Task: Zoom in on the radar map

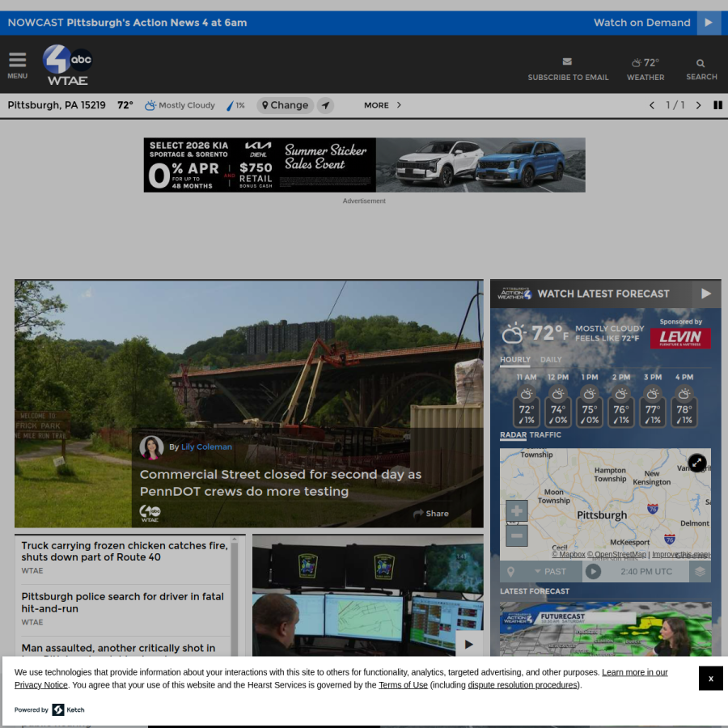Action: [516, 511]
